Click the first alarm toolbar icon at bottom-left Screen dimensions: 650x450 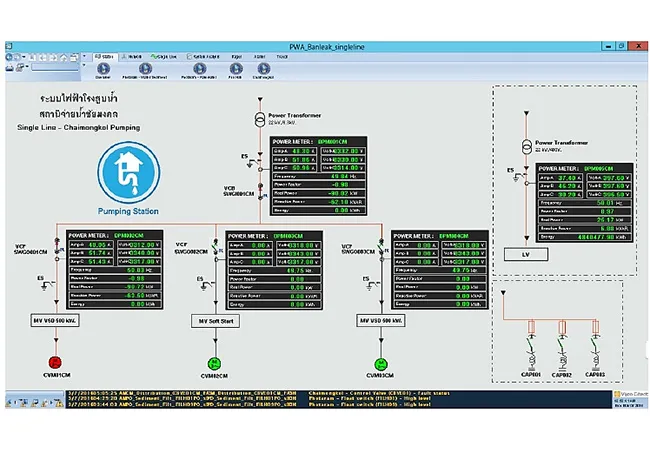9,402
